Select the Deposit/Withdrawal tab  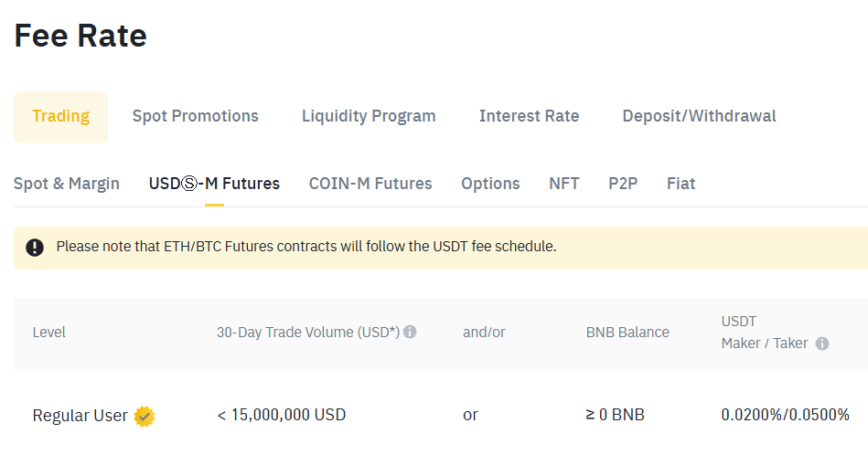[x=699, y=116]
